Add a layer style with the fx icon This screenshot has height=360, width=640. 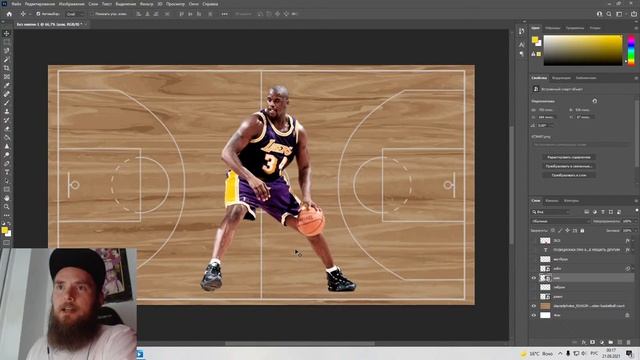(584, 342)
